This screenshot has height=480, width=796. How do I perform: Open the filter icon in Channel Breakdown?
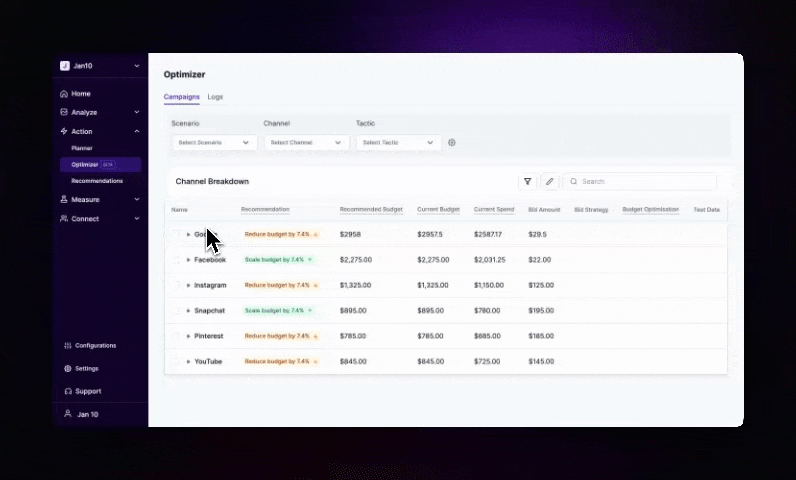(527, 182)
